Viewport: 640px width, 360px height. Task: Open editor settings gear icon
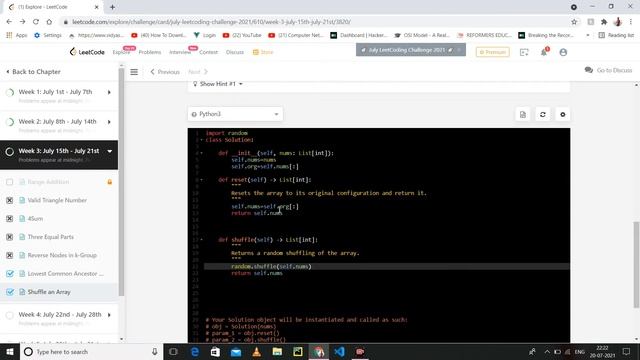563,115
